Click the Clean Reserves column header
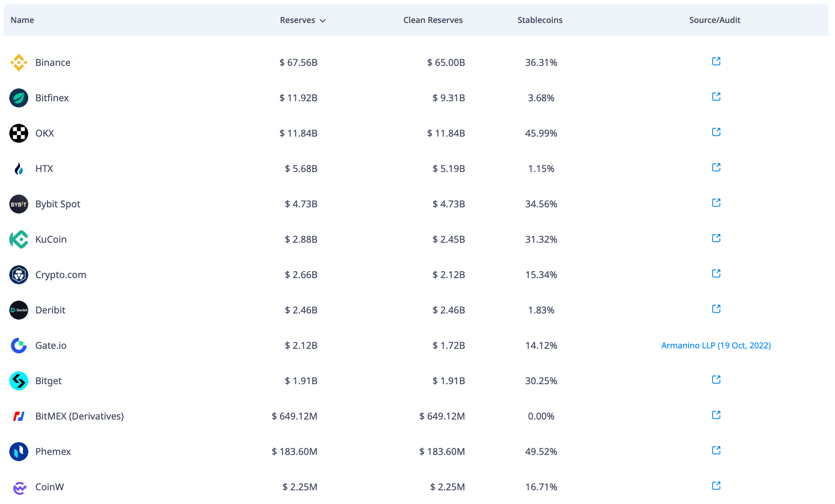835x504 pixels. coord(433,20)
